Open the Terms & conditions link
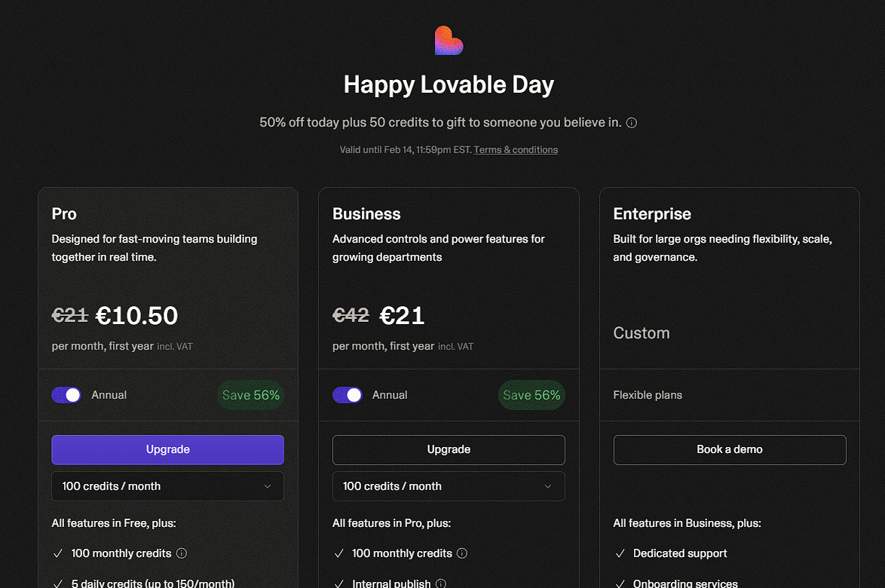Viewport: 885px width, 588px height. coord(516,150)
